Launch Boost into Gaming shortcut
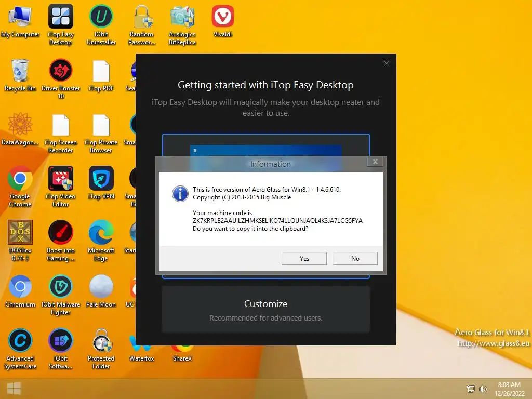The image size is (532, 399). [x=60, y=241]
